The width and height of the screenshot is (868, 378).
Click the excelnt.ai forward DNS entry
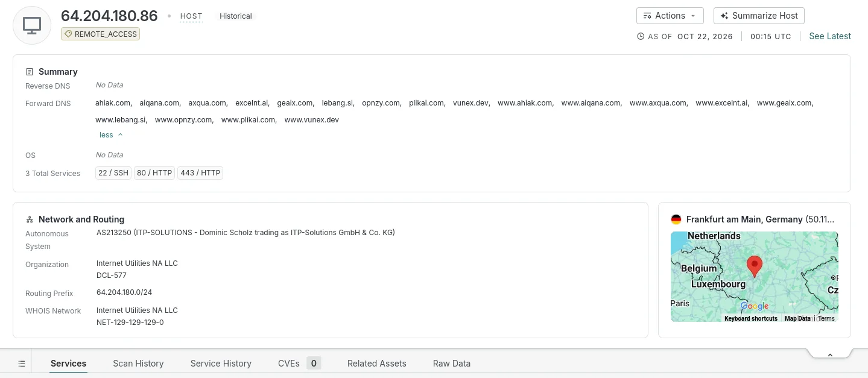coord(252,103)
